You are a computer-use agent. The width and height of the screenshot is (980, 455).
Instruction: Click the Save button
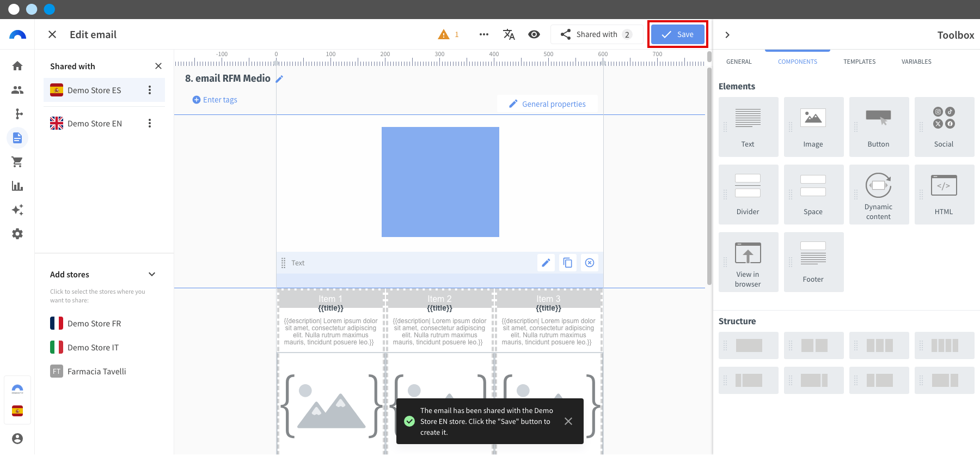[677, 34]
